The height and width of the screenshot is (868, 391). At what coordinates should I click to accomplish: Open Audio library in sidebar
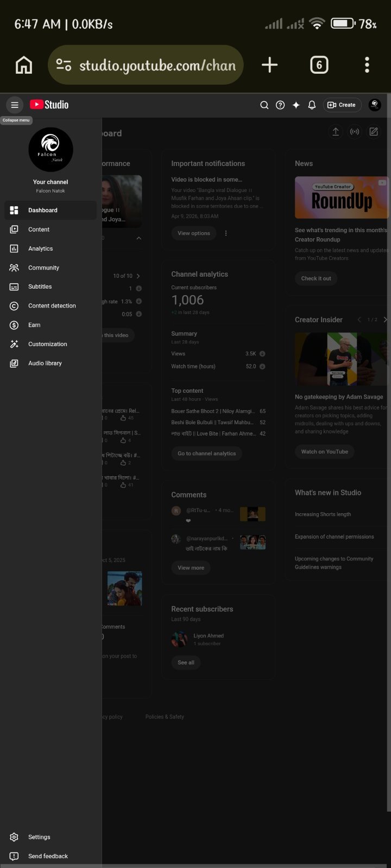pos(51,363)
